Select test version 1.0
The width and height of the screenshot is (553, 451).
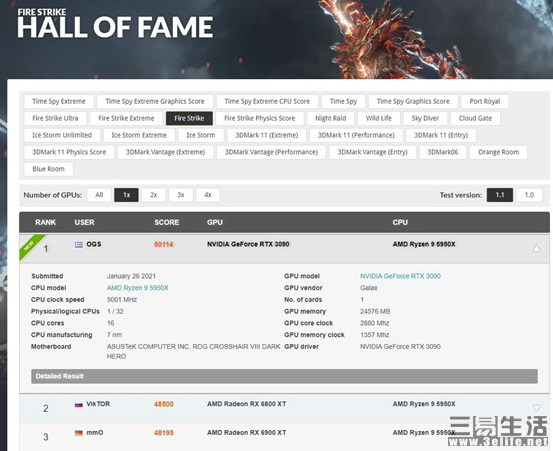pos(529,195)
